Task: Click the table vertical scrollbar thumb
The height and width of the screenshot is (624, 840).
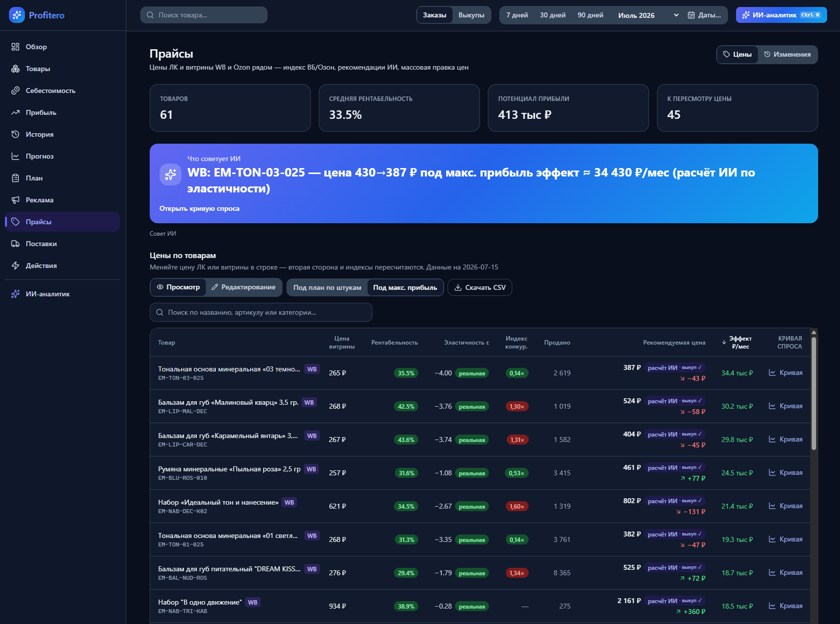Action: click(x=814, y=393)
